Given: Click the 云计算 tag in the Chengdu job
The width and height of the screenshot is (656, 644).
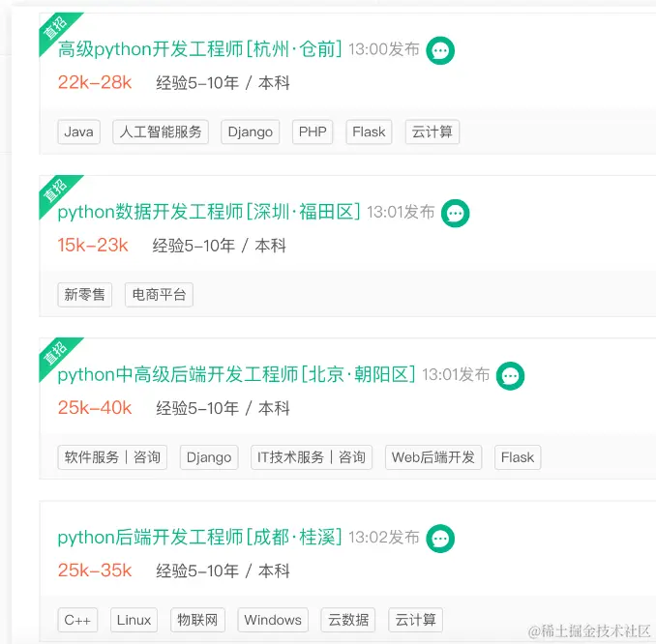Looking at the screenshot, I should click(415, 620).
